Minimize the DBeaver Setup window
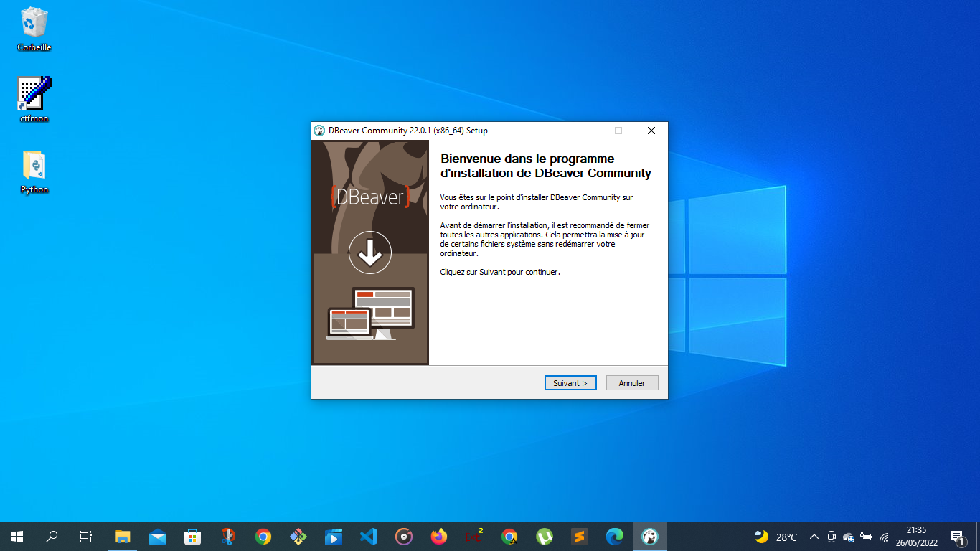This screenshot has width=980, height=551. pos(586,131)
